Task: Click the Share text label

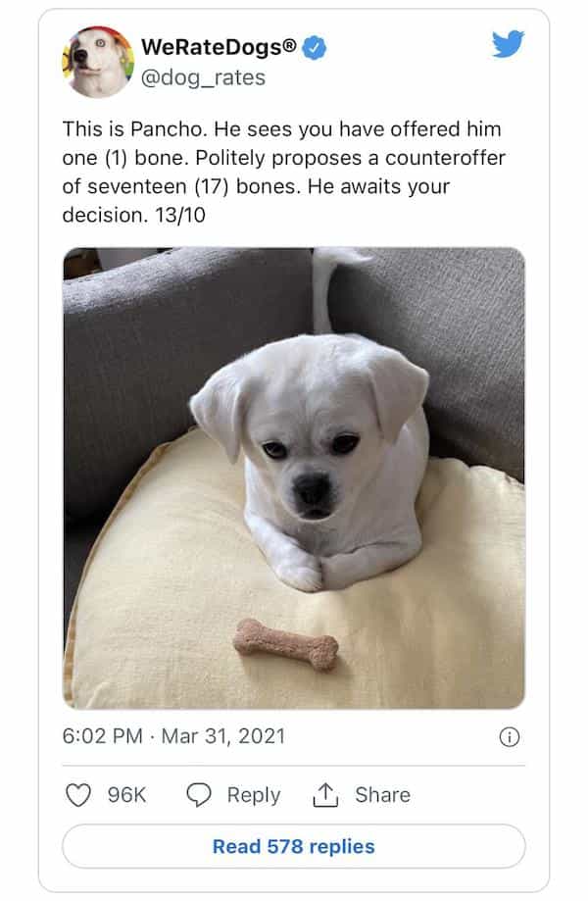Action: (x=382, y=795)
